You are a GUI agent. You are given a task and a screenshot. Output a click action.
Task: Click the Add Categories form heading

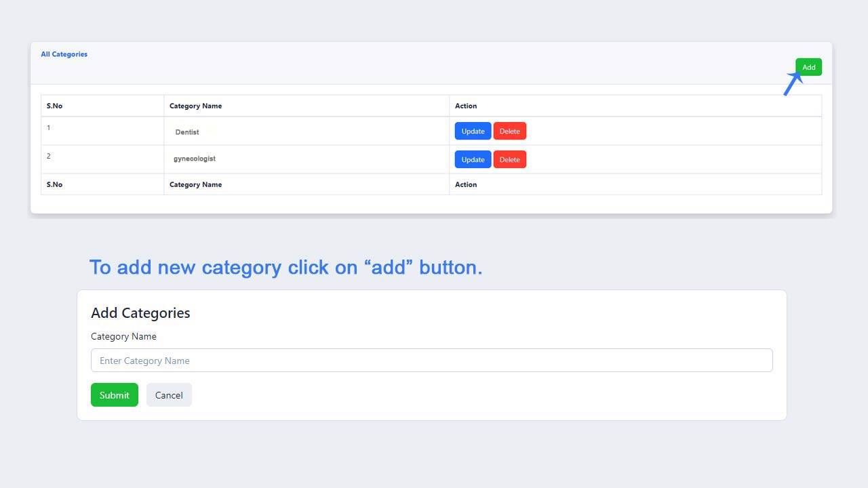[x=140, y=313]
